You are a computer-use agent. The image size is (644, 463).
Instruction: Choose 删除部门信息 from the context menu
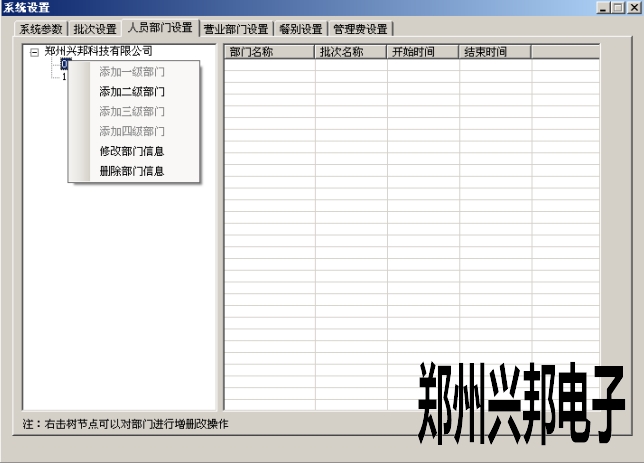tap(132, 170)
